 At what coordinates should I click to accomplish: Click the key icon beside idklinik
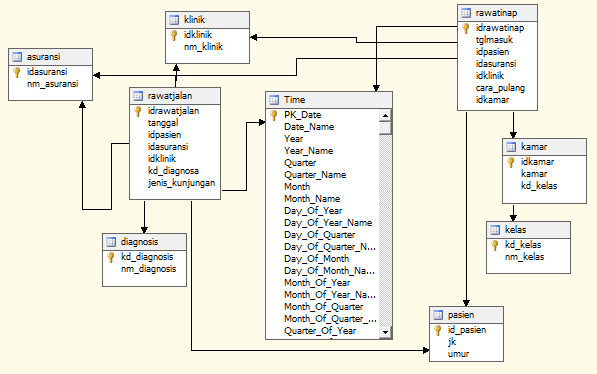point(174,35)
